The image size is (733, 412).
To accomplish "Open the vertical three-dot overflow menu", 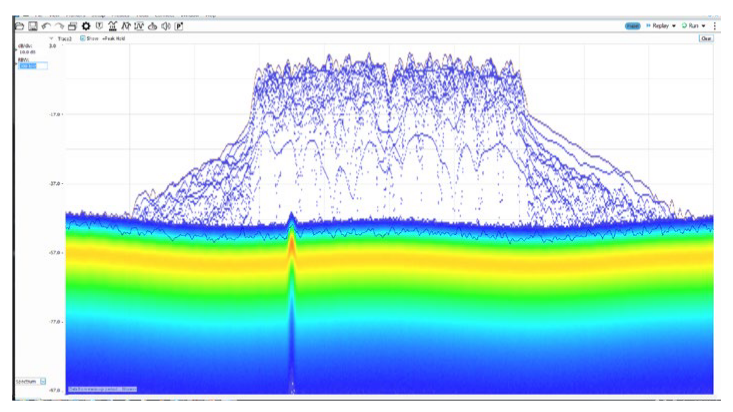I will click(715, 25).
